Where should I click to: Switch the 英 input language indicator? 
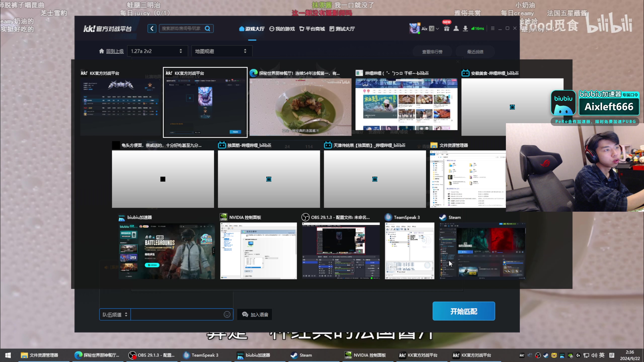coord(602,355)
